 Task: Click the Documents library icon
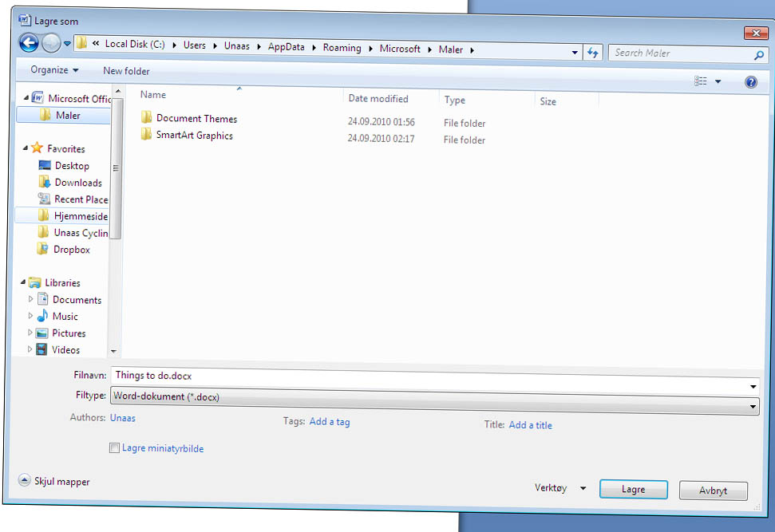click(43, 298)
